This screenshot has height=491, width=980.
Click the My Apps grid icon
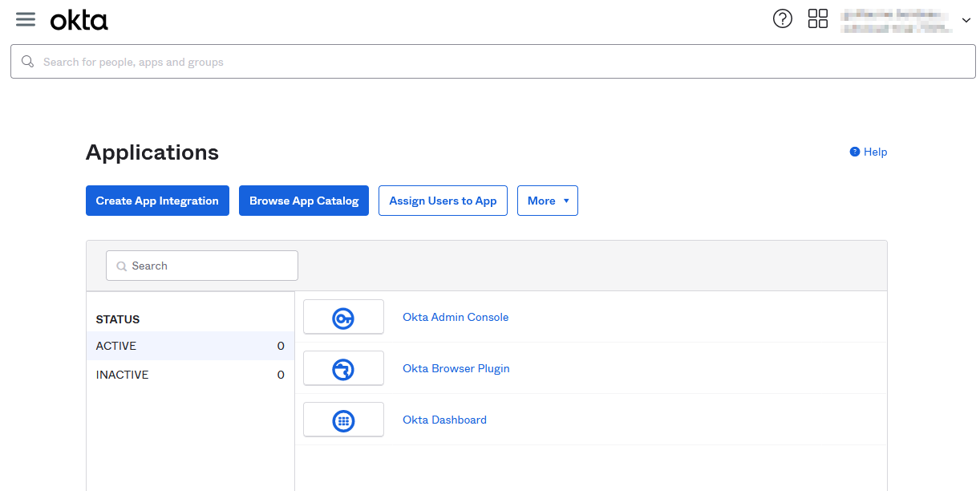click(818, 18)
